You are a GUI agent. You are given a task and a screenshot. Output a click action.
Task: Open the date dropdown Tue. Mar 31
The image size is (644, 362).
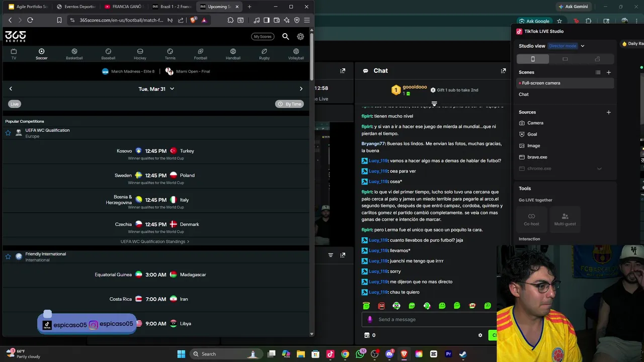[156, 89]
